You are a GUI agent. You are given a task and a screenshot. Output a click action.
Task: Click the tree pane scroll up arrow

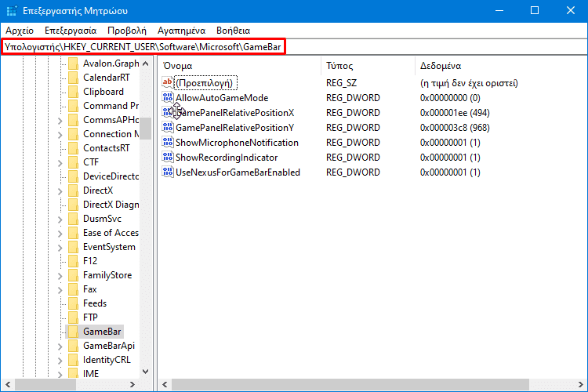point(146,64)
